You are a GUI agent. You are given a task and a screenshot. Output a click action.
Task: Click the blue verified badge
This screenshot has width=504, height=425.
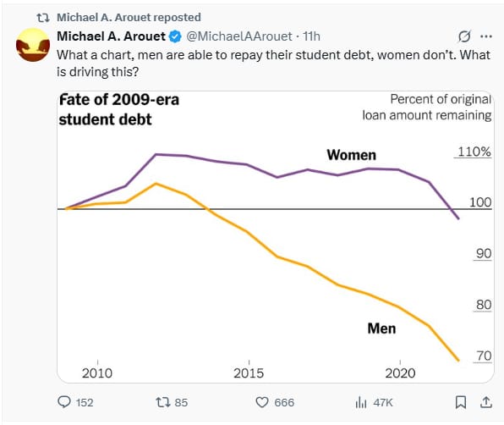[175, 36]
